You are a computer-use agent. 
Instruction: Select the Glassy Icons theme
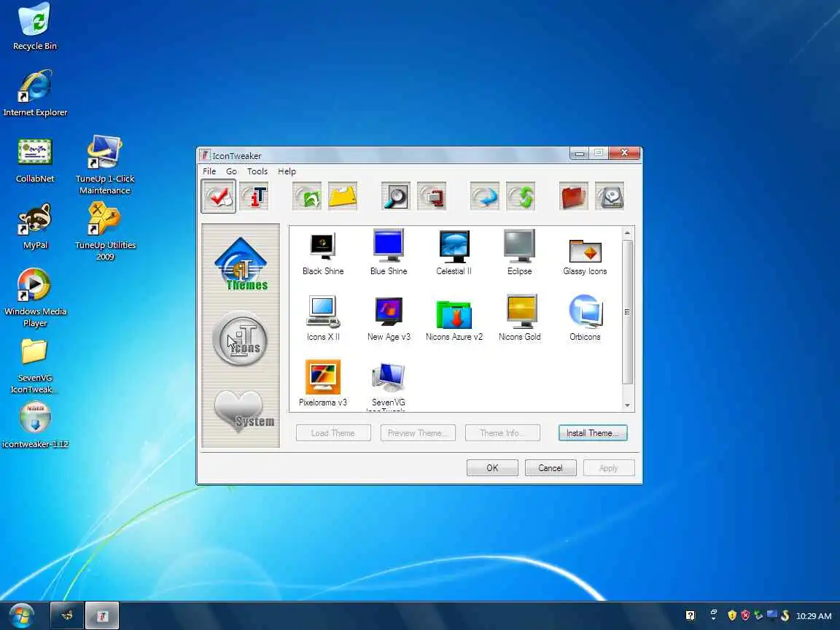[x=585, y=257]
